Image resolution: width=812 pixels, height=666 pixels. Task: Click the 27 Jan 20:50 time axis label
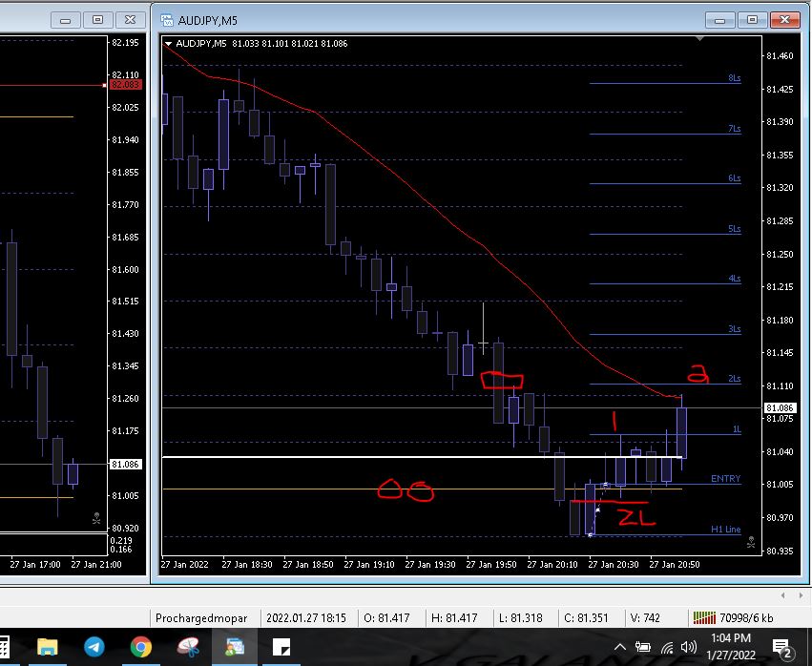(675, 565)
